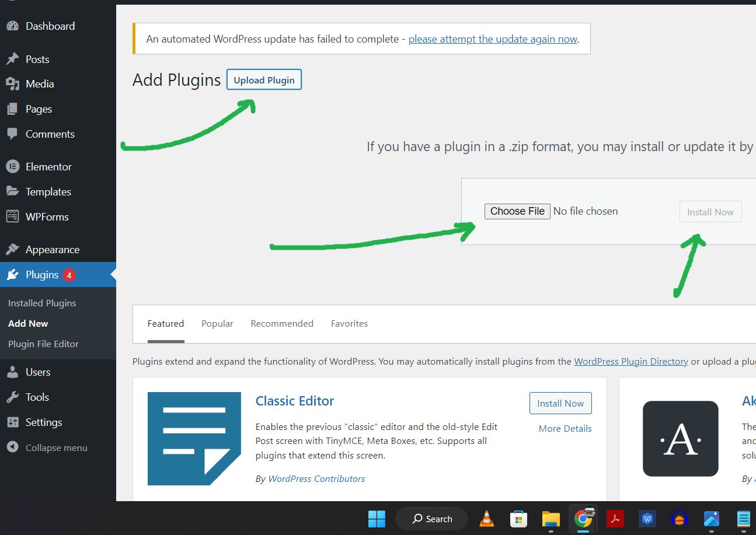
Task: Click the 'No file chosen' text
Action: coord(586,211)
